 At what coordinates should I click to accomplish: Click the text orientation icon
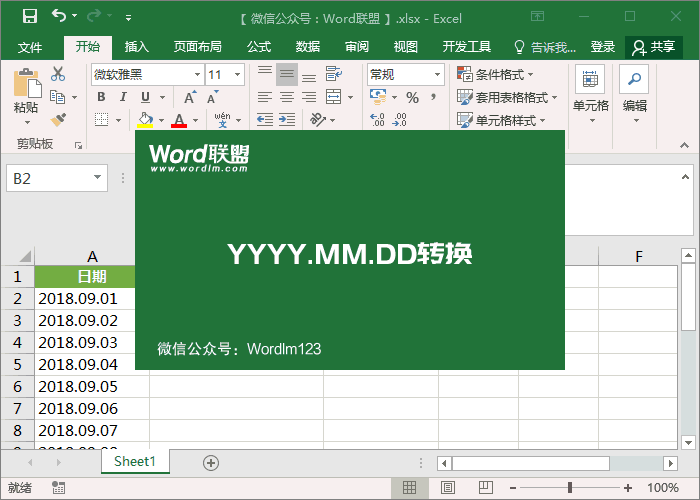(x=318, y=120)
